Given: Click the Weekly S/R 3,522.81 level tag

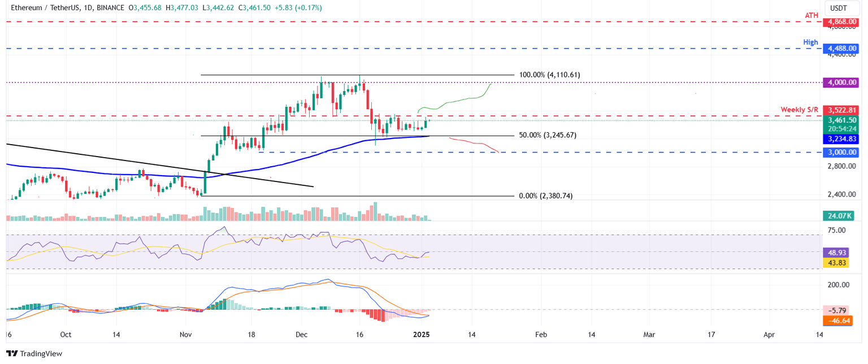Looking at the screenshot, I should pos(841,110).
